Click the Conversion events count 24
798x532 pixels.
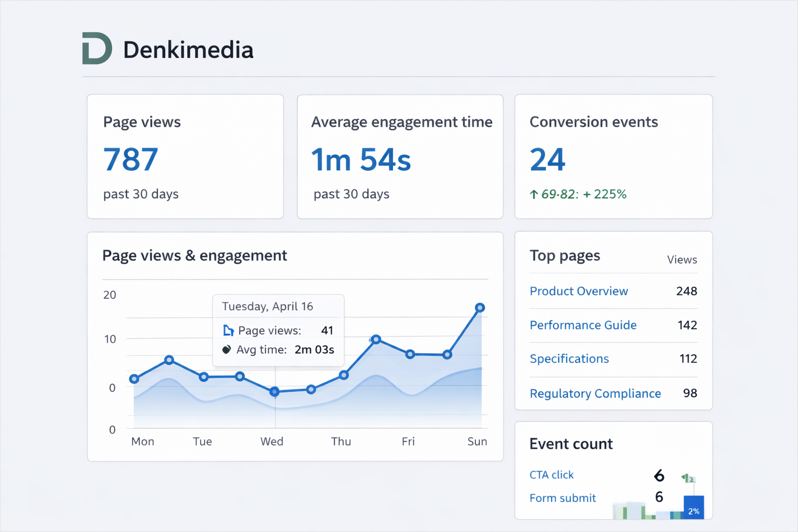547,160
